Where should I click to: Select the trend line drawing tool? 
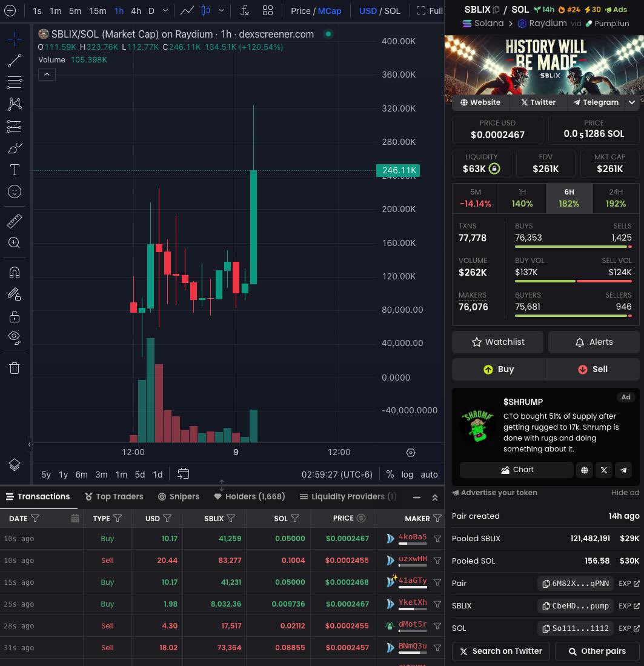coord(15,61)
